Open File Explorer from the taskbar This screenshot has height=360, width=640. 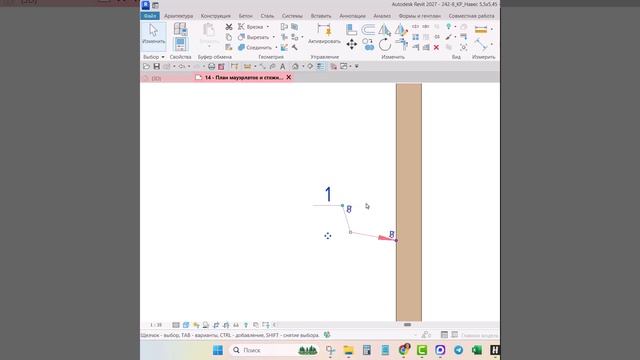(348, 350)
